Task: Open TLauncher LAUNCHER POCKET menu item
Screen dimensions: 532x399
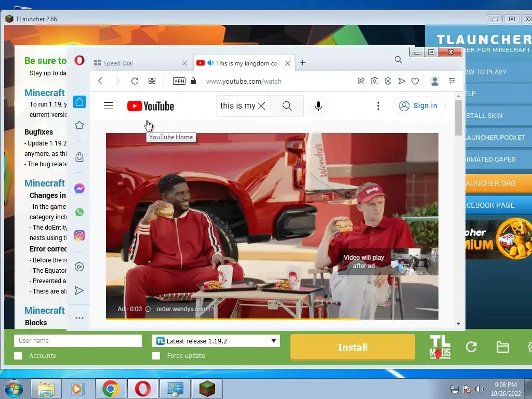Action: pyautogui.click(x=499, y=137)
